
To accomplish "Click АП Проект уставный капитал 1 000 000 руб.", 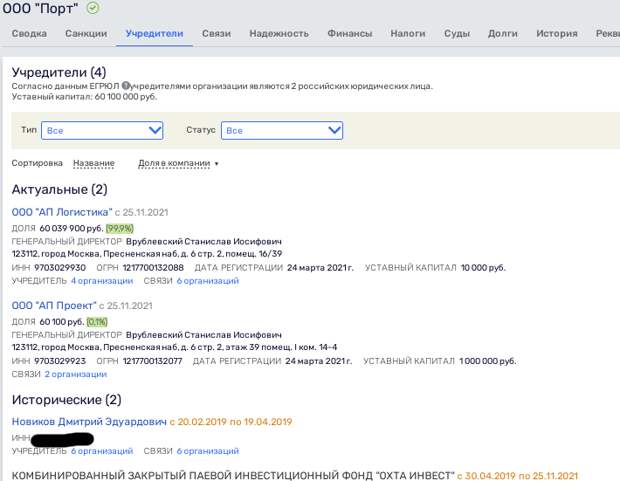I will point(488,361).
